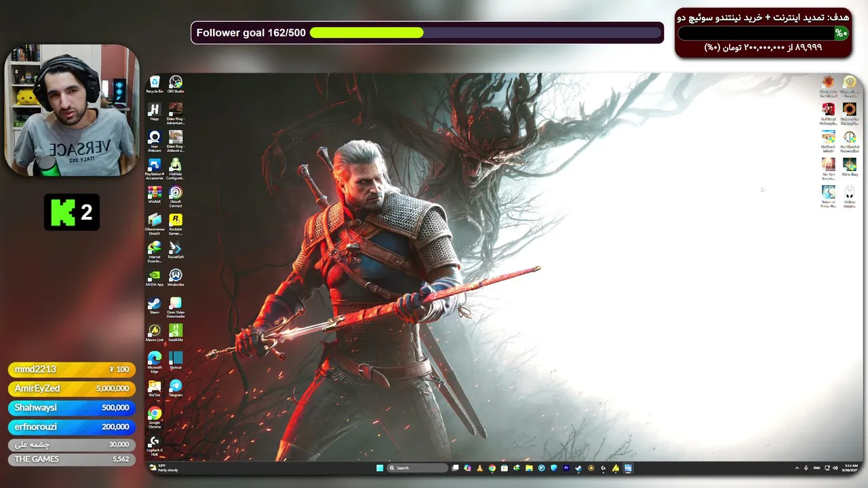The image size is (868, 488).
Task: Select the NVIDIA App desktop shortcut
Action: pos(155,279)
